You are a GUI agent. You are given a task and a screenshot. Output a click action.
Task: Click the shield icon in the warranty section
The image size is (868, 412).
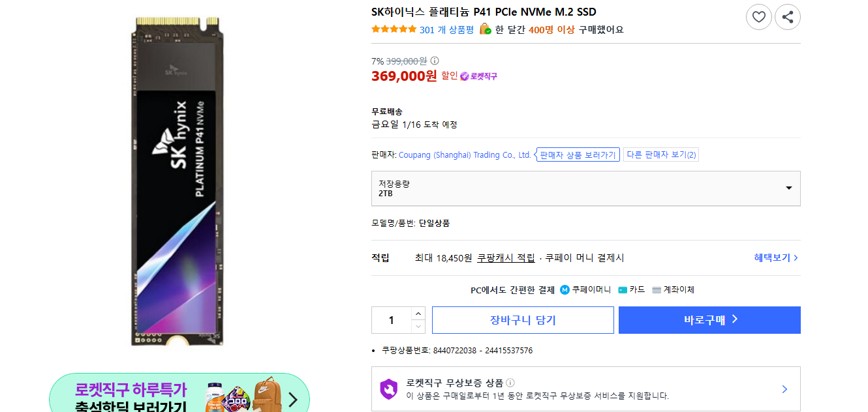pyautogui.click(x=388, y=387)
